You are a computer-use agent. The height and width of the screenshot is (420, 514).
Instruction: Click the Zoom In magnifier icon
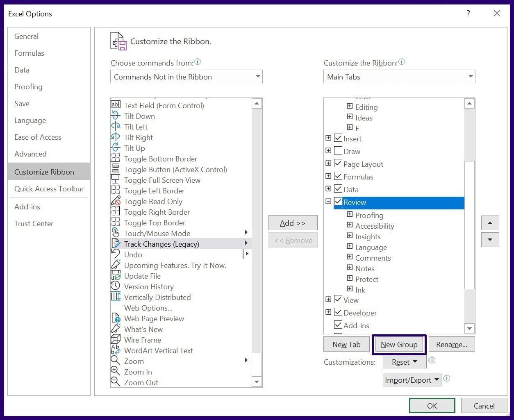click(116, 372)
